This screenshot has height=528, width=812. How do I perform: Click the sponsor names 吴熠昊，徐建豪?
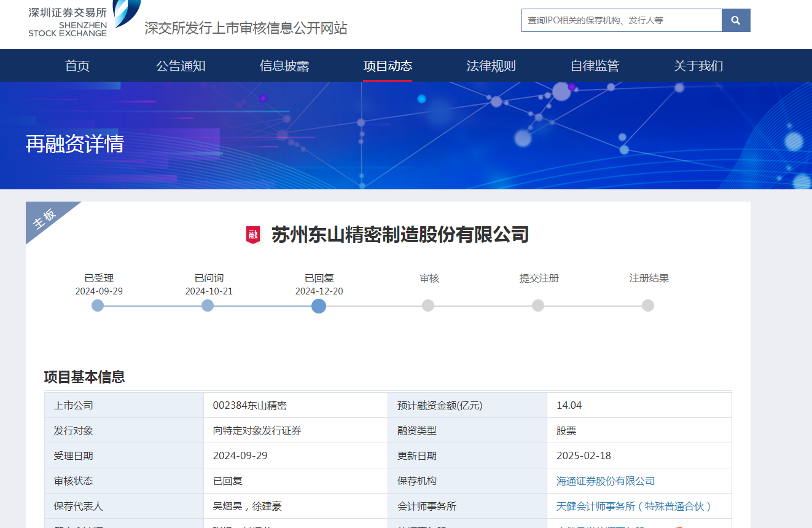[248, 506]
